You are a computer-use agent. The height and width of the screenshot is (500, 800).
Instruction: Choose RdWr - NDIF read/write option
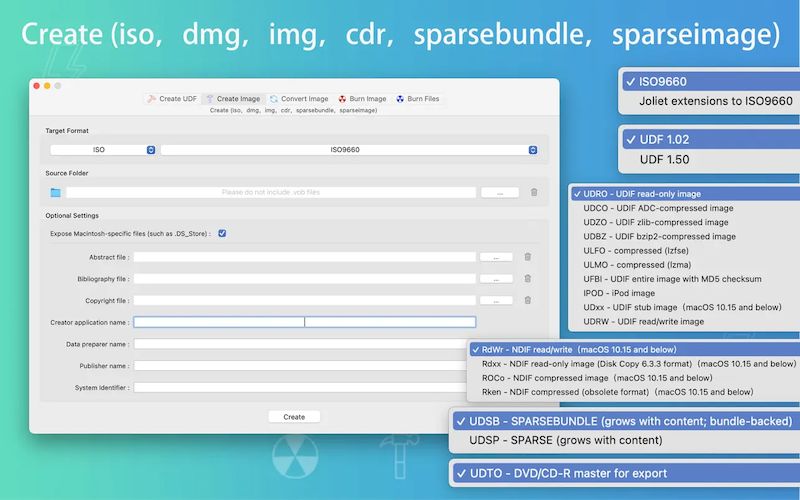tap(635, 349)
